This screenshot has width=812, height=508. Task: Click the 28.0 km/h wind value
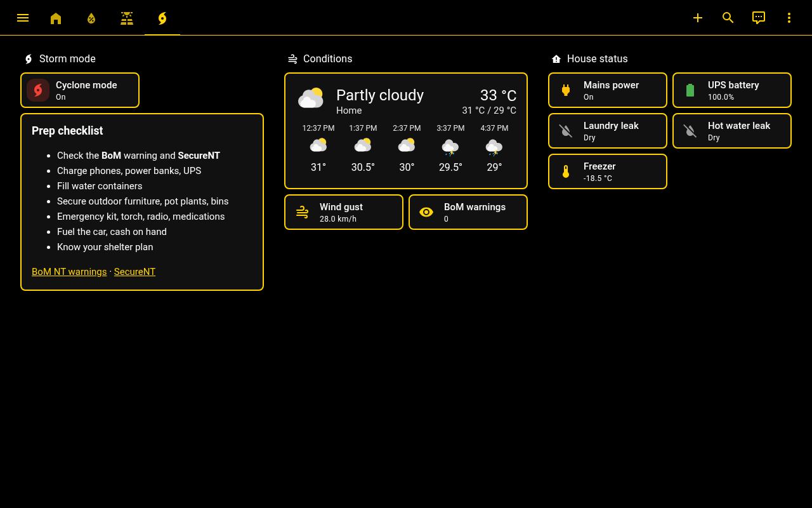(338, 219)
